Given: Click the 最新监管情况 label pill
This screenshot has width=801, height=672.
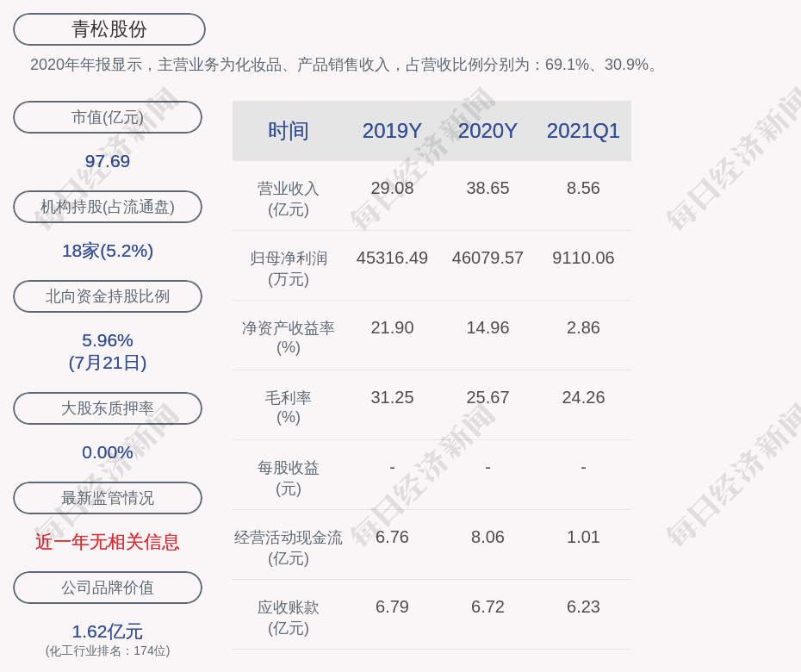Looking at the screenshot, I should (108, 498).
